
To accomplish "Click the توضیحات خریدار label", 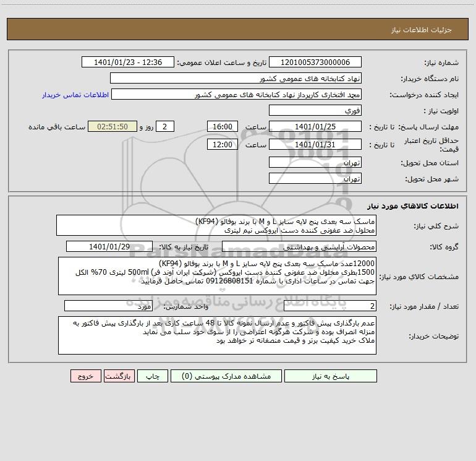I will 433,336.
